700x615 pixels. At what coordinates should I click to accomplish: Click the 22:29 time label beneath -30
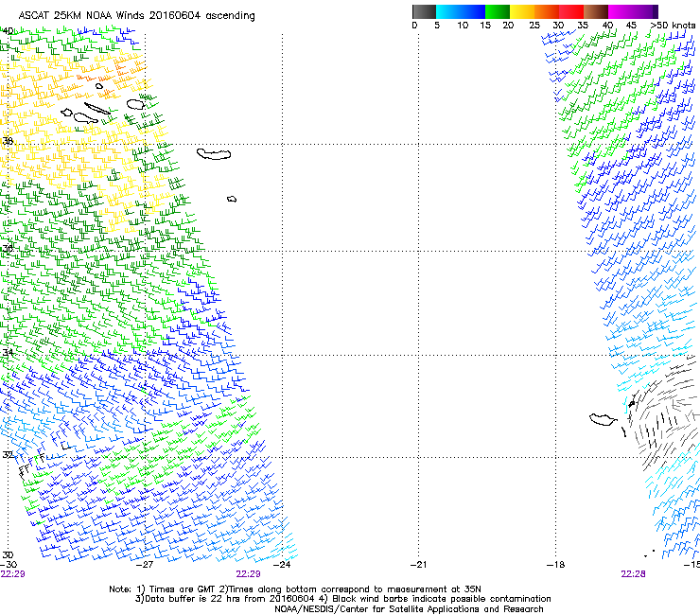pyautogui.click(x=12, y=574)
